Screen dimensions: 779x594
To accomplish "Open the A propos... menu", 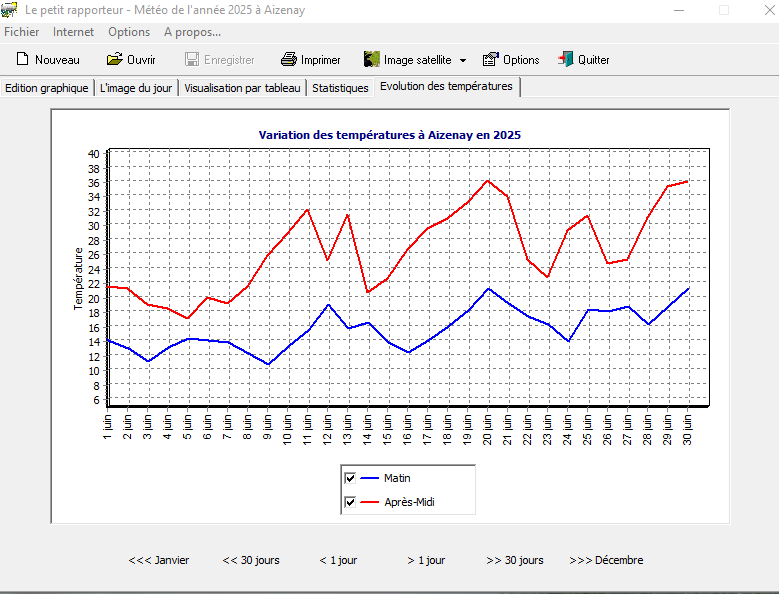I will click(x=192, y=32).
